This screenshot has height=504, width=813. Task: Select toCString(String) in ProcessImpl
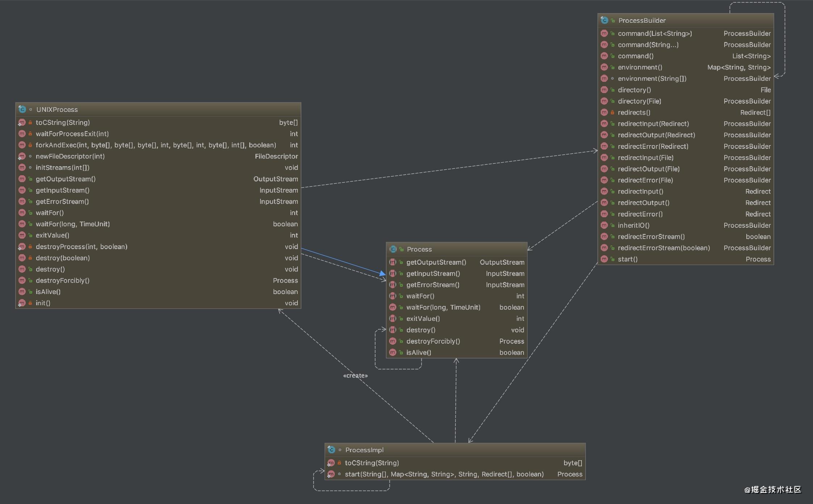[372, 463]
